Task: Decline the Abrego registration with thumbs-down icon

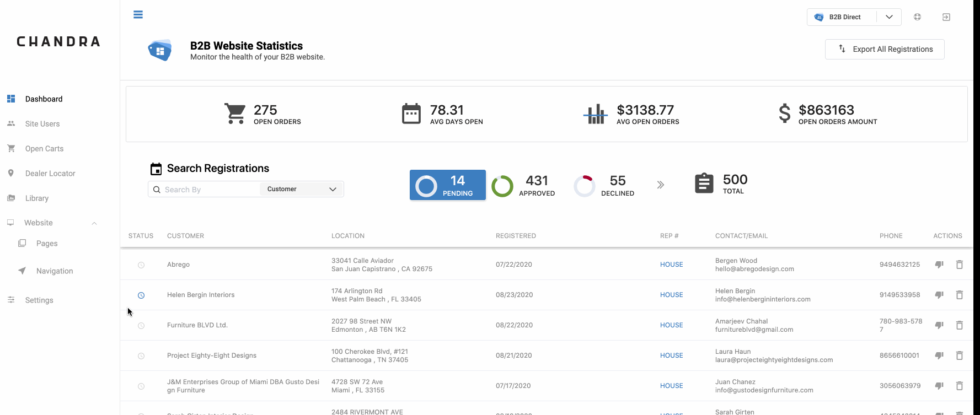Action: click(939, 265)
